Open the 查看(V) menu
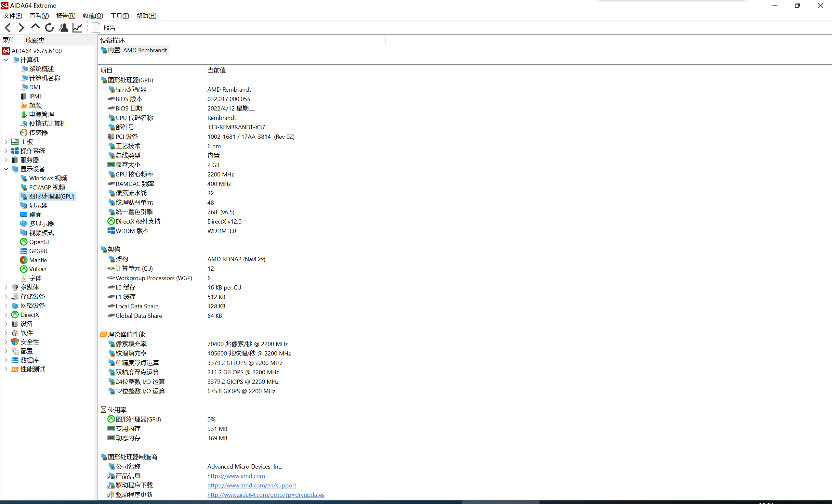The height and width of the screenshot is (504, 832). (x=39, y=16)
